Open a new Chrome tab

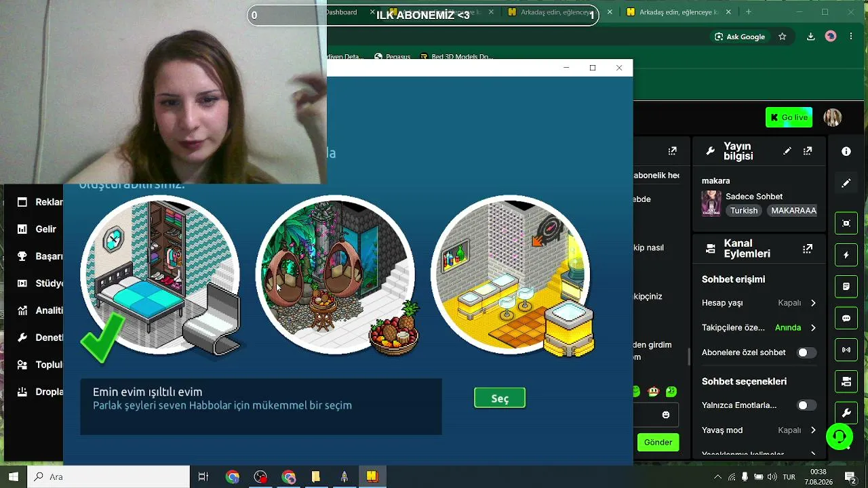[749, 12]
